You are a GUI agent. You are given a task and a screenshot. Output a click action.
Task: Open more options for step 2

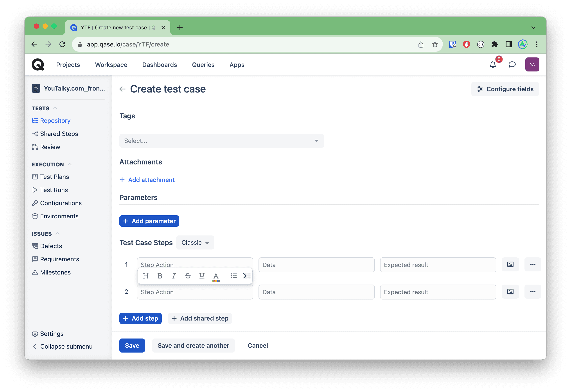pyautogui.click(x=532, y=292)
